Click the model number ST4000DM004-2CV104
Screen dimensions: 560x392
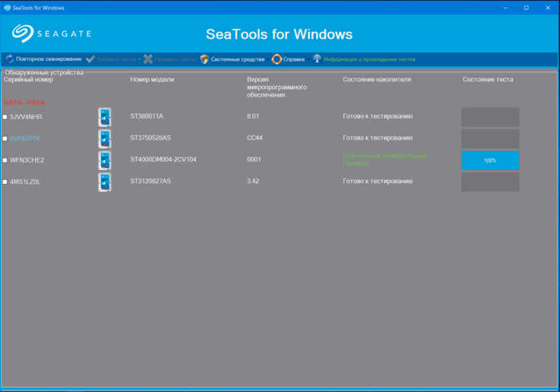[x=163, y=159]
